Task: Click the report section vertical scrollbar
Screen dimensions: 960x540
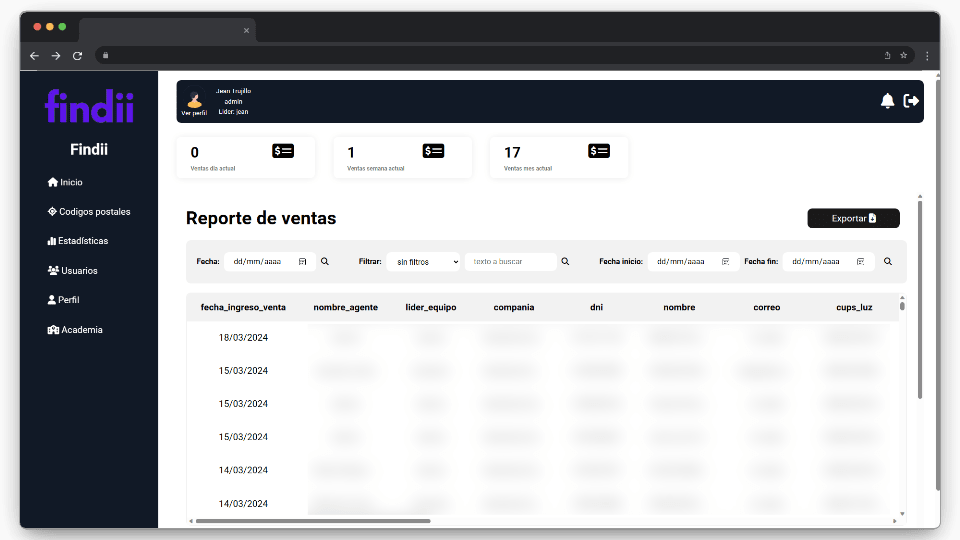Action: [x=920, y=299]
